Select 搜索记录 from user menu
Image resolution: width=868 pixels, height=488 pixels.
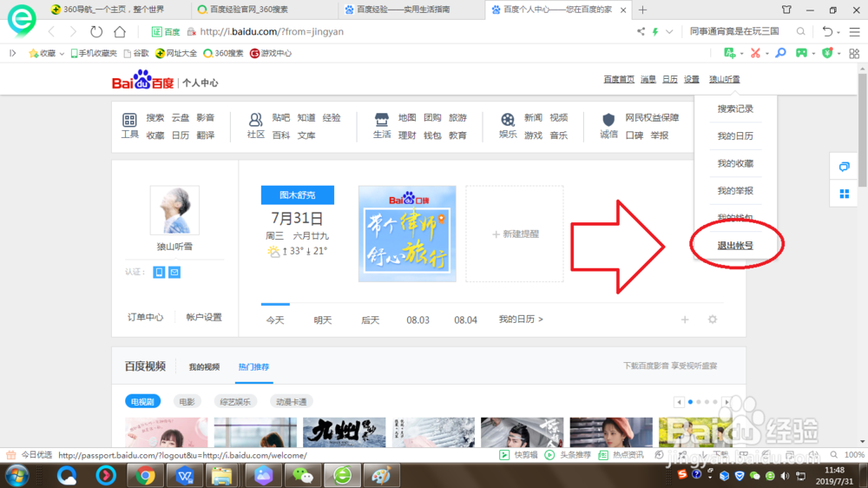(x=735, y=109)
